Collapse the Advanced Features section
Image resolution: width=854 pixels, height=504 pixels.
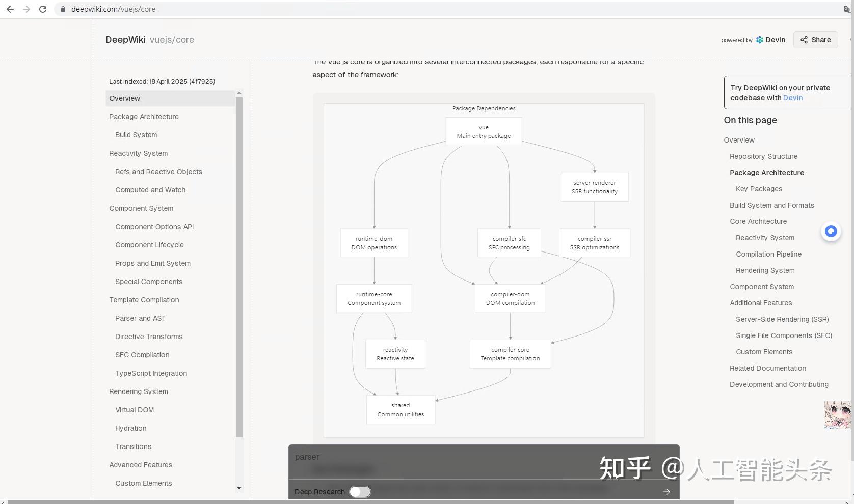(141, 465)
